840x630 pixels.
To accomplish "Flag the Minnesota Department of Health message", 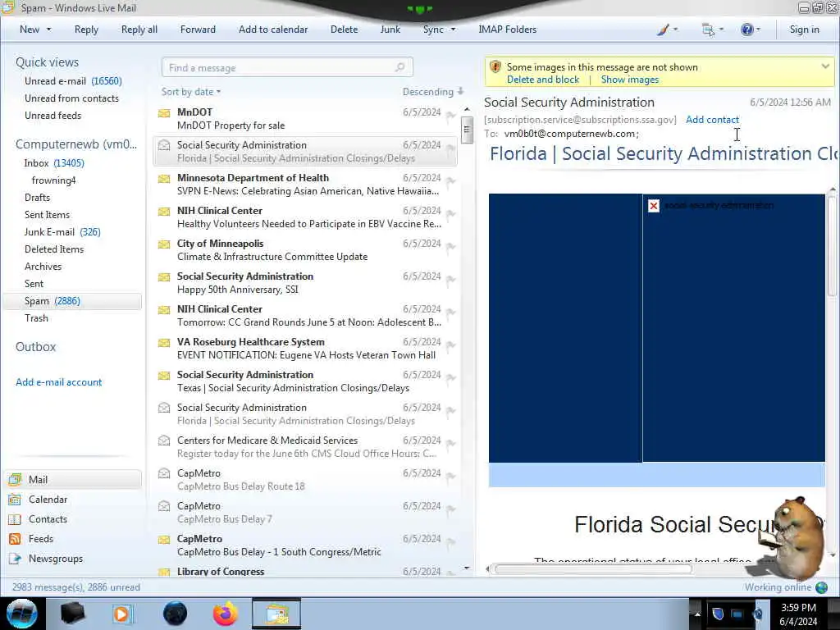I will coord(451,181).
